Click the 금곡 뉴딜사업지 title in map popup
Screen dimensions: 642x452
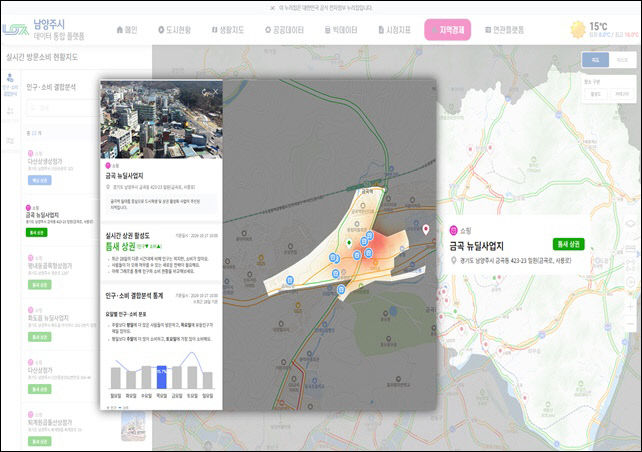[x=476, y=246]
